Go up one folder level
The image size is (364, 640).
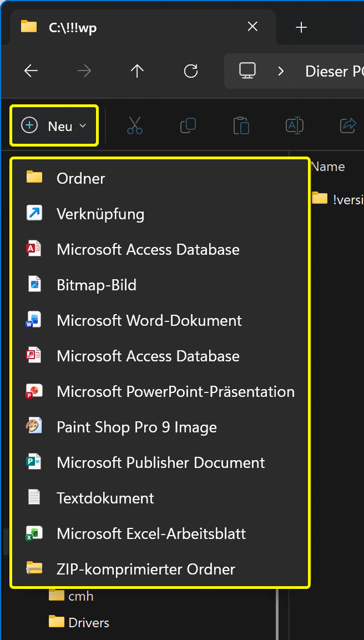pyautogui.click(x=137, y=71)
